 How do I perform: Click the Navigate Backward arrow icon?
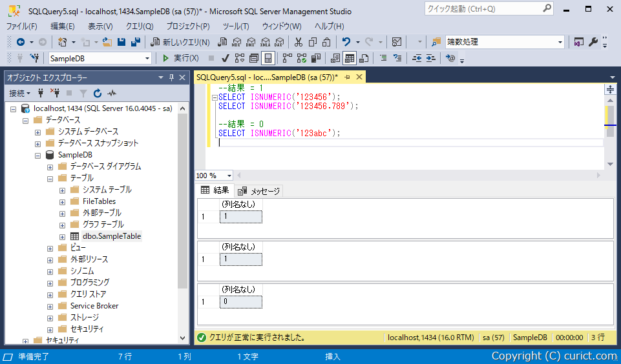pos(21,42)
